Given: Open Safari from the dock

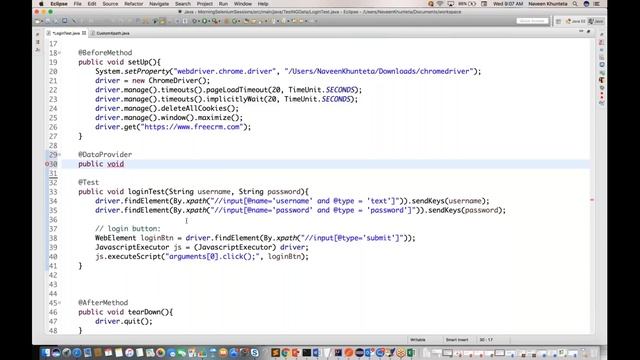Looking at the screenshot, I should point(76,353).
